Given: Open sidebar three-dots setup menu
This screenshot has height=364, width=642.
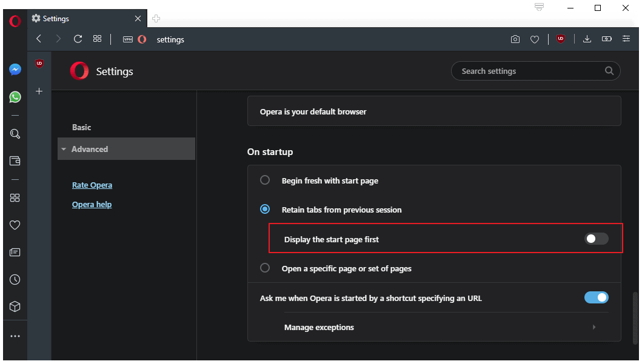Looking at the screenshot, I should click(15, 336).
